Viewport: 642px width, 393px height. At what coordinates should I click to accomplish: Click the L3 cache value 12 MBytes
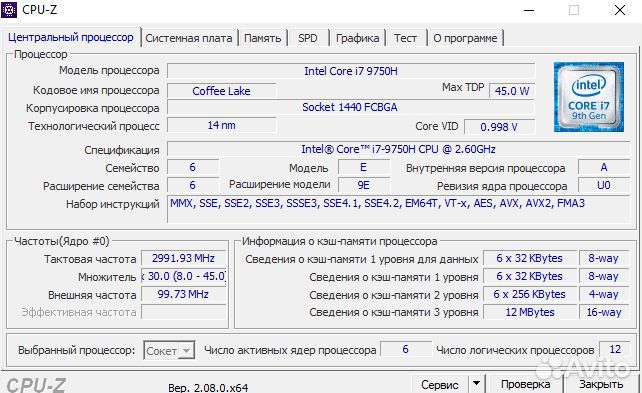(530, 312)
